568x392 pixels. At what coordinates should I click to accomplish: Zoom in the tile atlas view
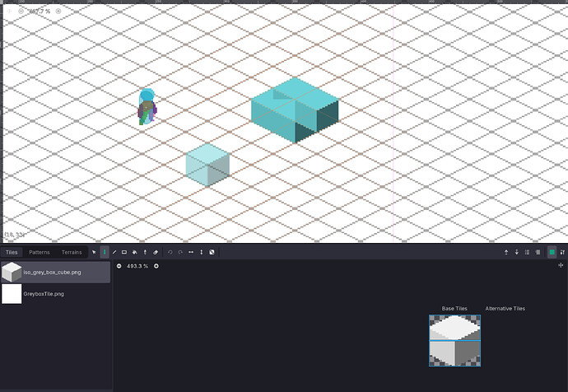[156, 266]
